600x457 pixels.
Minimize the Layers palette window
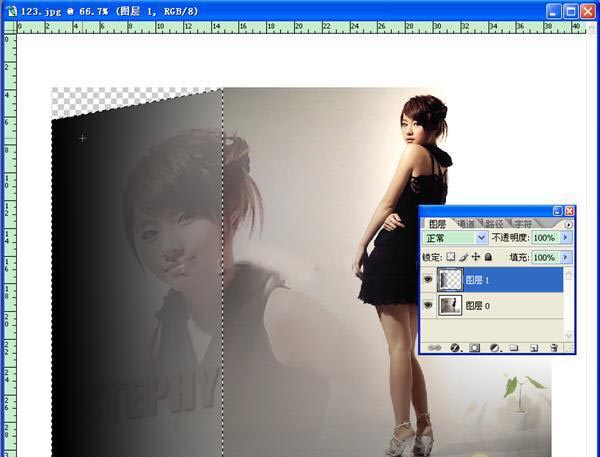558,211
